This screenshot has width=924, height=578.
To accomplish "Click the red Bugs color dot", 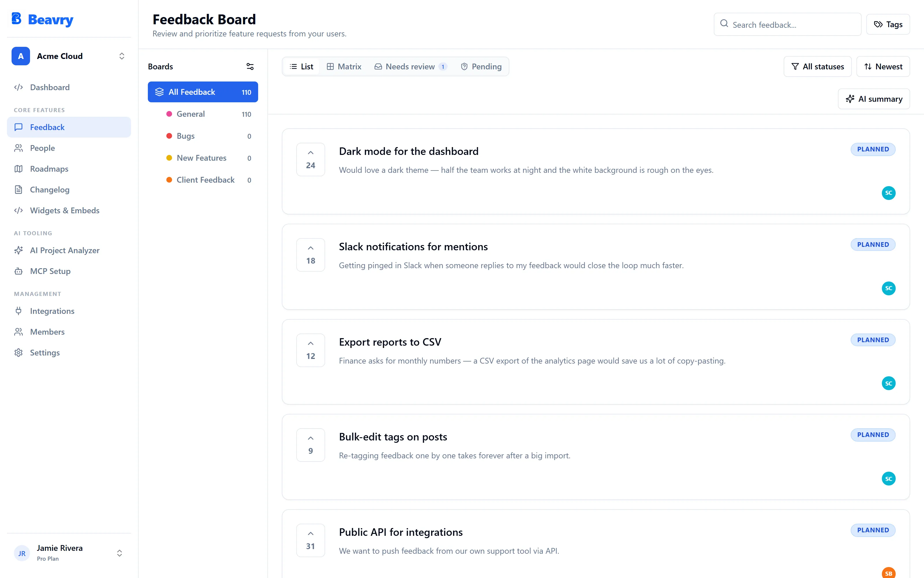I will [x=169, y=136].
